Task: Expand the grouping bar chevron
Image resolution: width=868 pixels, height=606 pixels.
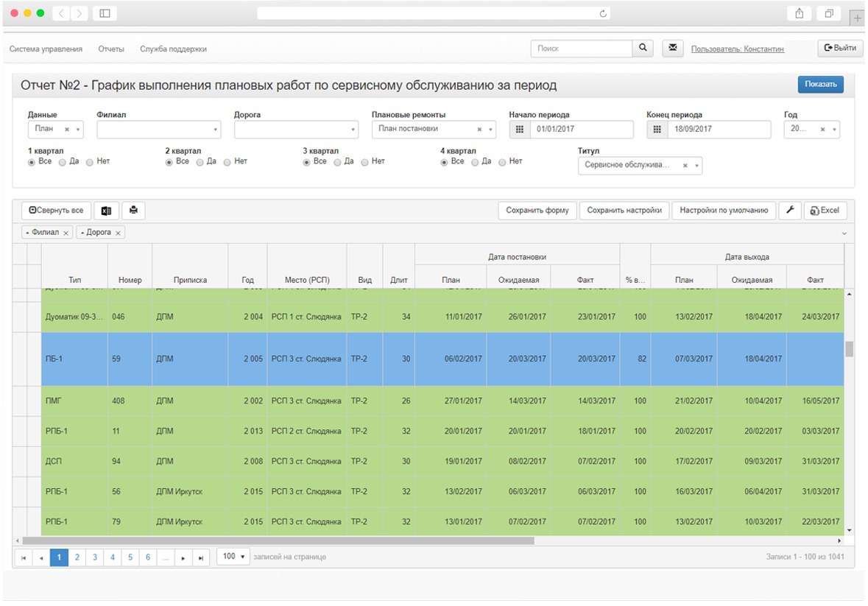Action: [x=844, y=233]
